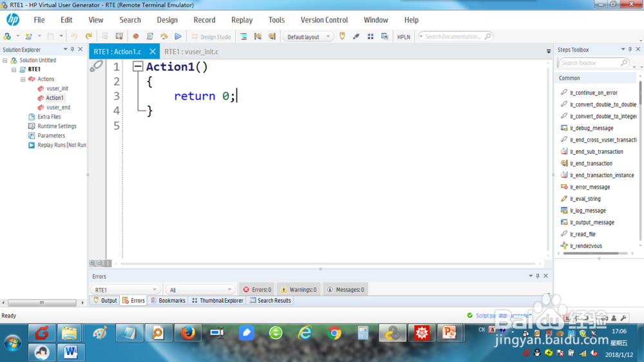Click the red Record button in toolbar

(135, 36)
